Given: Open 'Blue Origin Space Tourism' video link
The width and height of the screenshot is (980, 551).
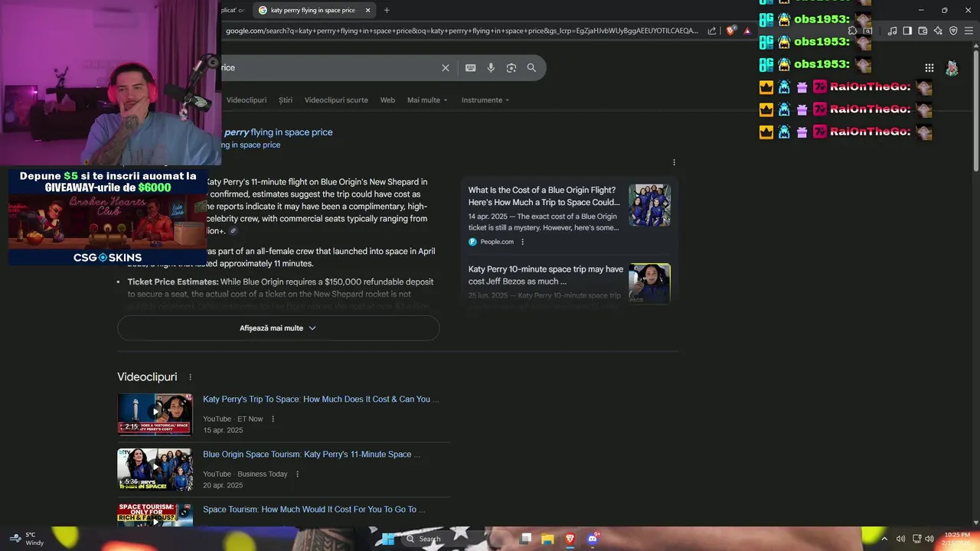Looking at the screenshot, I should [x=312, y=455].
